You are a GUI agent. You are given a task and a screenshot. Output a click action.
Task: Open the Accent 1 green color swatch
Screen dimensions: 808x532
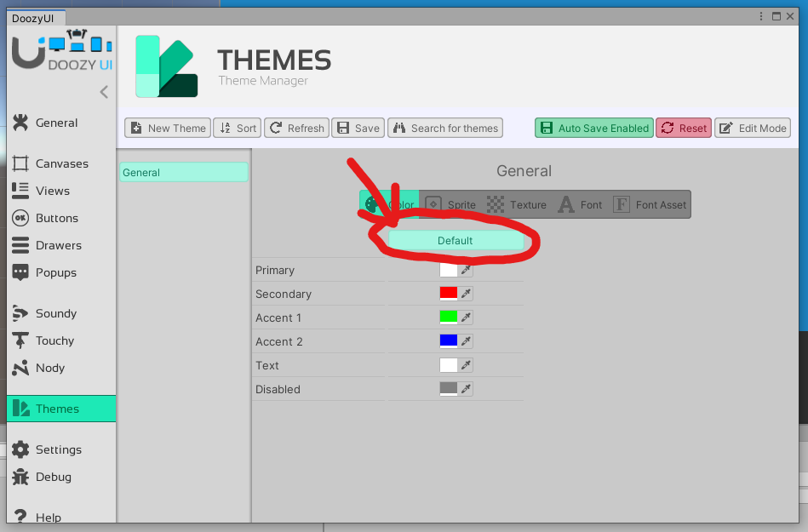(449, 317)
